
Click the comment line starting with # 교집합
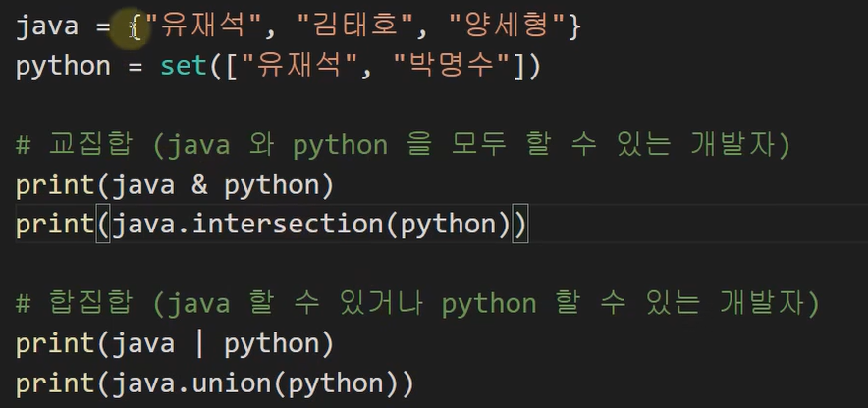point(403,145)
